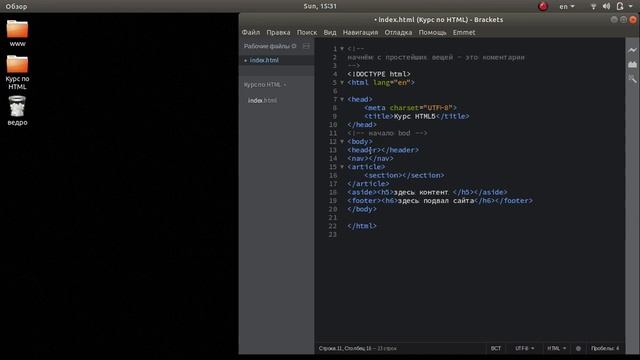Collapse the html tag fold at line 5
Viewport: 640px width, 360px height.
pyautogui.click(x=342, y=82)
